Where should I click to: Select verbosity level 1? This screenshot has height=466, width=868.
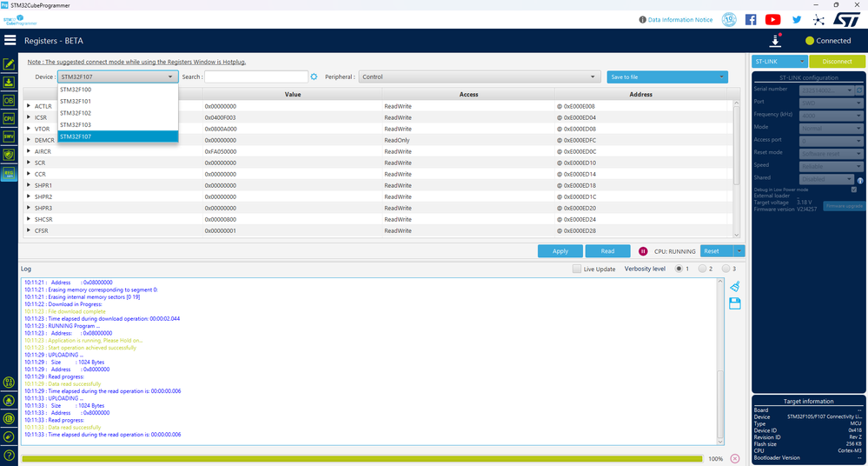click(679, 269)
